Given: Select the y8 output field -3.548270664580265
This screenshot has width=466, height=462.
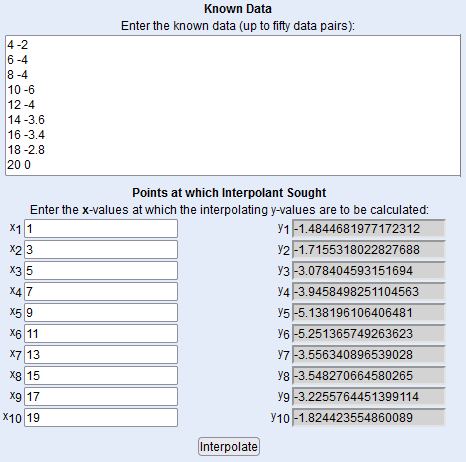Looking at the screenshot, I should coord(369,376).
